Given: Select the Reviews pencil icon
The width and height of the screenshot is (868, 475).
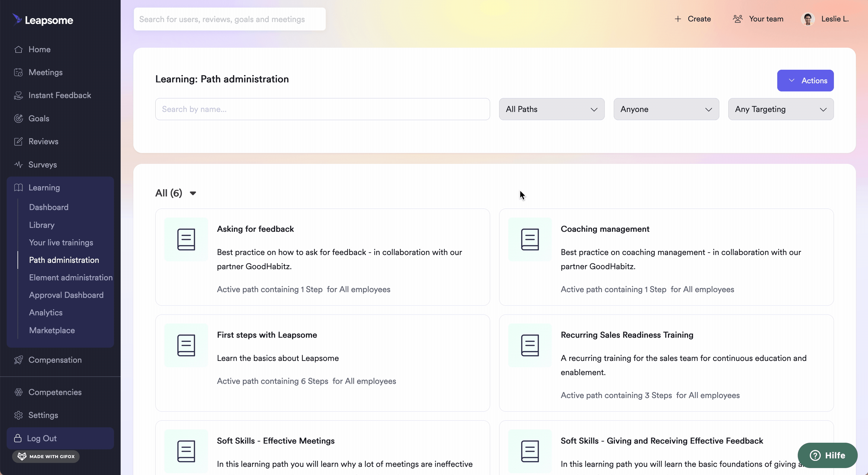Looking at the screenshot, I should coord(18,141).
